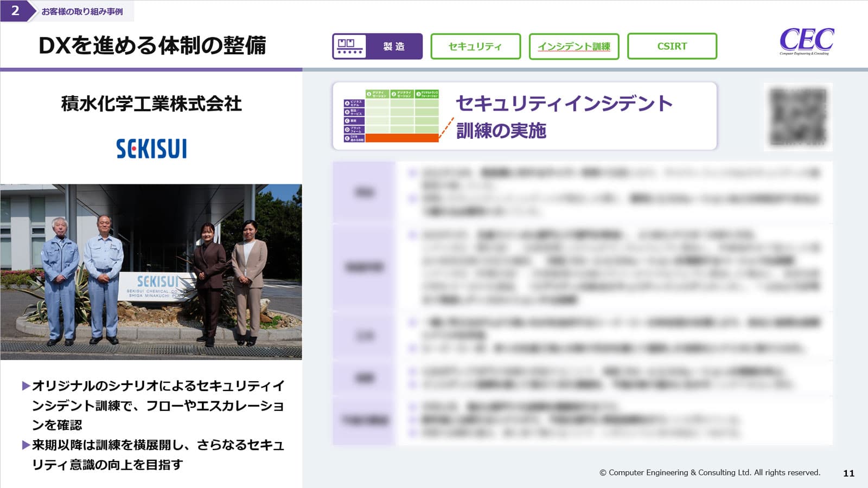
Task: Select company name 積水化学工業株式会社
Action: (151, 103)
